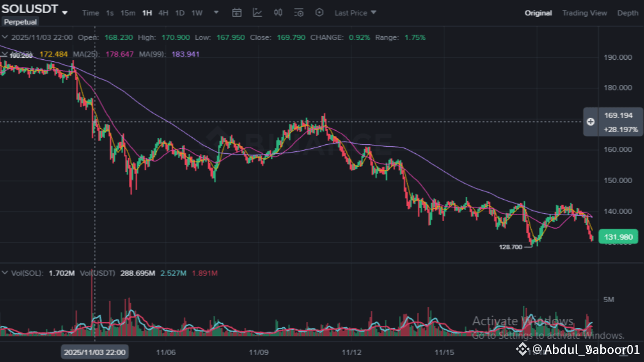Click the Close value 169.790
644x362 pixels.
(x=291, y=37)
